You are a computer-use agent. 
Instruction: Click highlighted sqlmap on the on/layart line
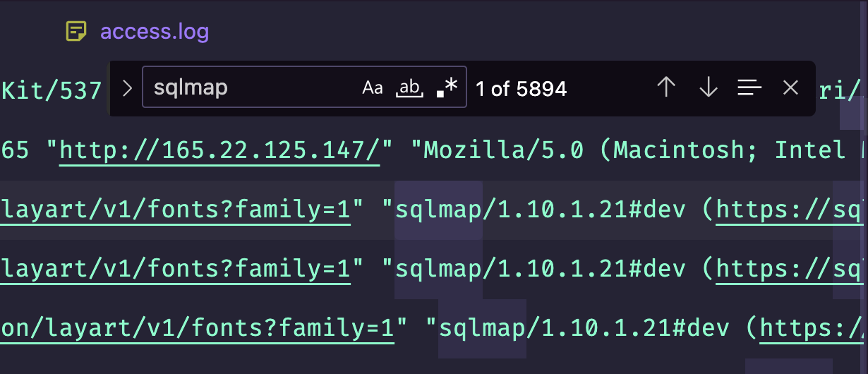(482, 327)
